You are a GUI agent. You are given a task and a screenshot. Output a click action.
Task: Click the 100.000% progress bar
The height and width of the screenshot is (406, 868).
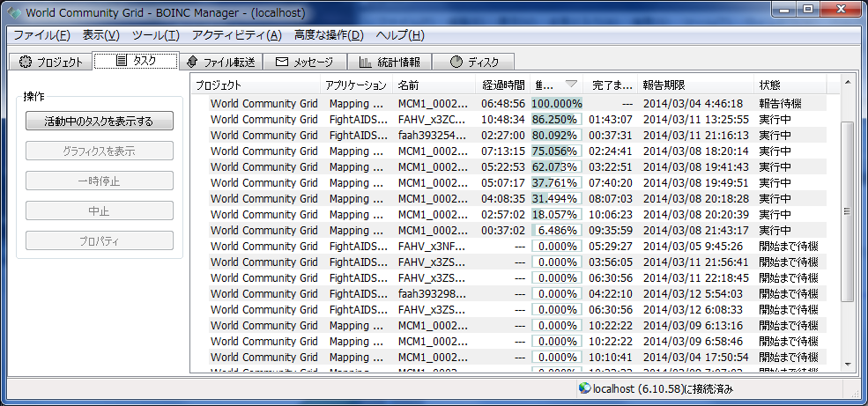coord(557,103)
